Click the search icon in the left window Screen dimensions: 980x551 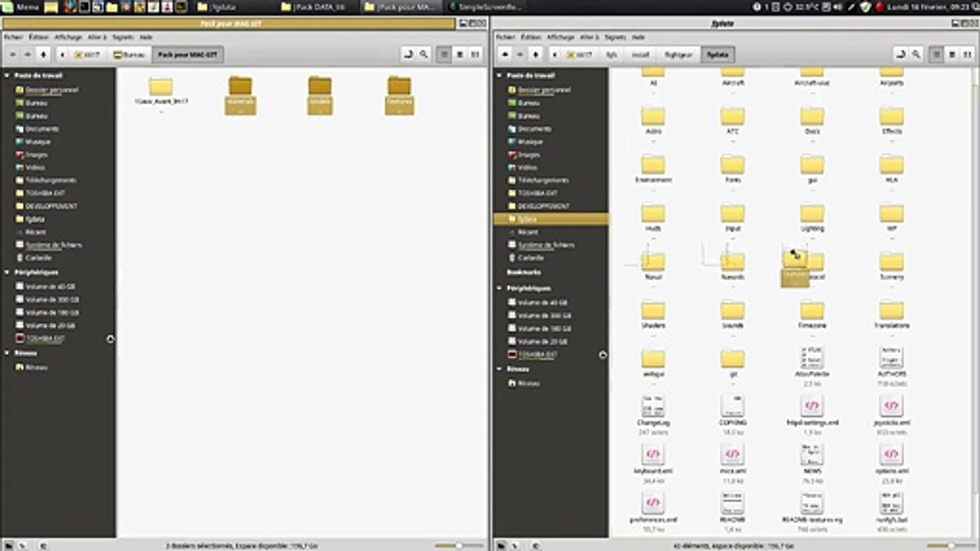tap(423, 54)
